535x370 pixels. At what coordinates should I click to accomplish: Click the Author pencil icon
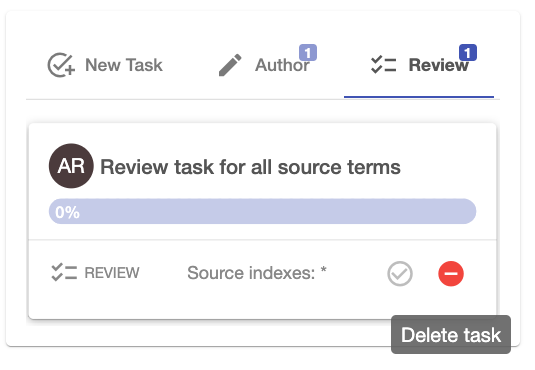pyautogui.click(x=230, y=65)
